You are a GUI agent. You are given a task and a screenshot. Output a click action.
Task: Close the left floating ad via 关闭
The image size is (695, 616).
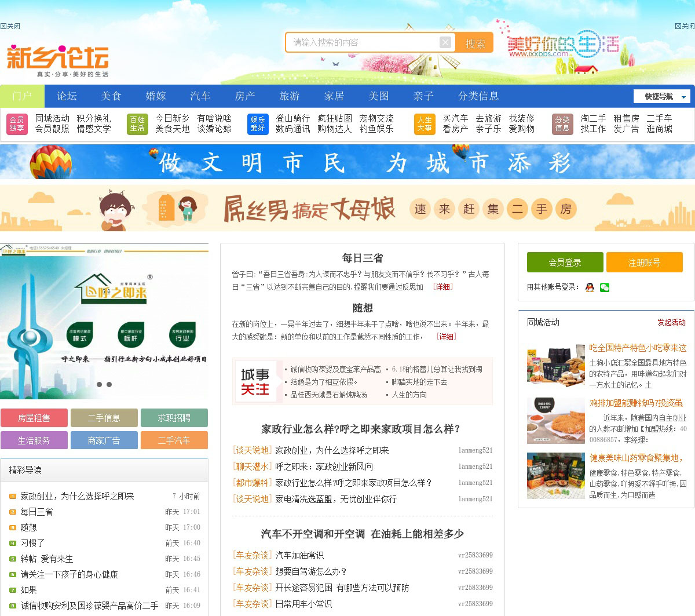pyautogui.click(x=10, y=26)
